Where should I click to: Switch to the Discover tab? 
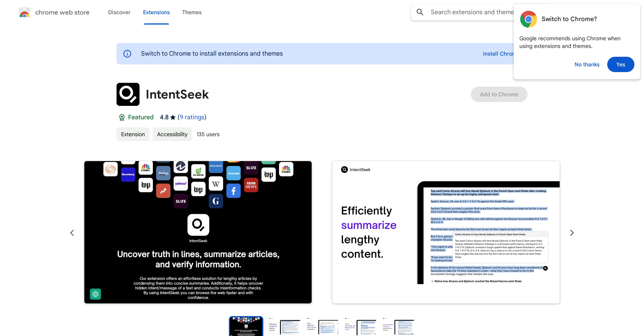[x=119, y=12]
